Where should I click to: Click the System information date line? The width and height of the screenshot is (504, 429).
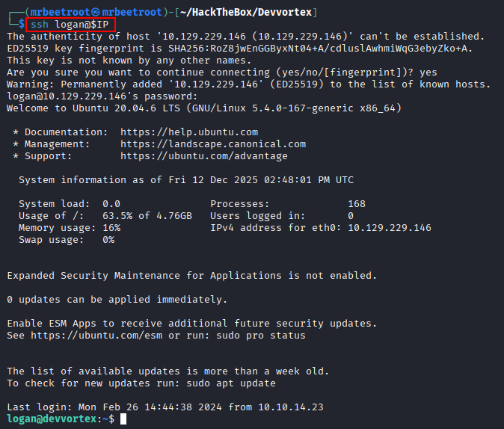[x=186, y=180]
